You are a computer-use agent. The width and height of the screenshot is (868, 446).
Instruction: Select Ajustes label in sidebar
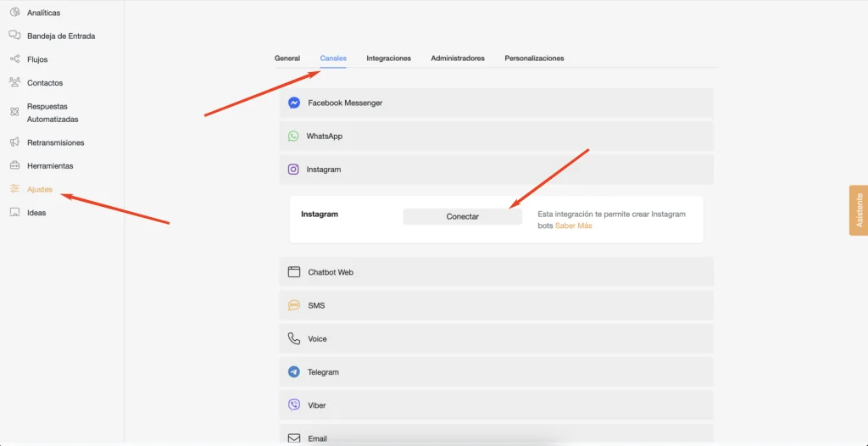(40, 189)
